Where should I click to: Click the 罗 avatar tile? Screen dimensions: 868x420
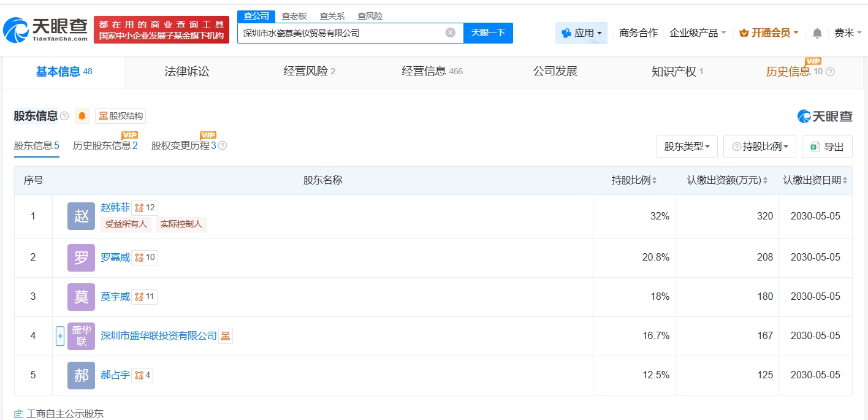pyautogui.click(x=82, y=258)
